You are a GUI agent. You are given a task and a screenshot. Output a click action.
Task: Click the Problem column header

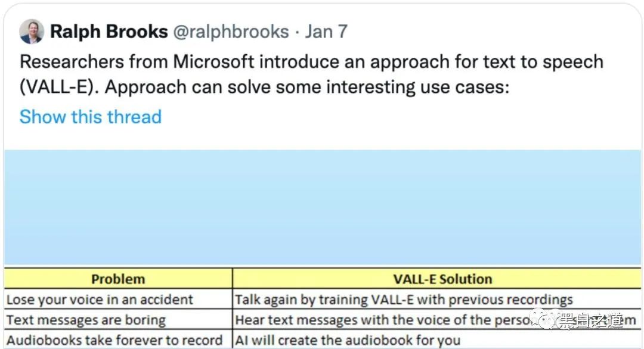click(x=118, y=279)
